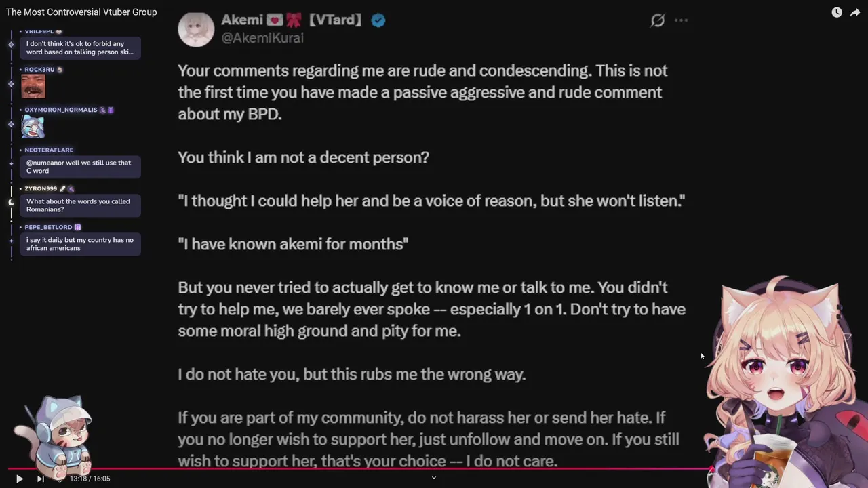The image size is (868, 488).
Task: Seek using the red video progress bar
Action: coord(359,468)
